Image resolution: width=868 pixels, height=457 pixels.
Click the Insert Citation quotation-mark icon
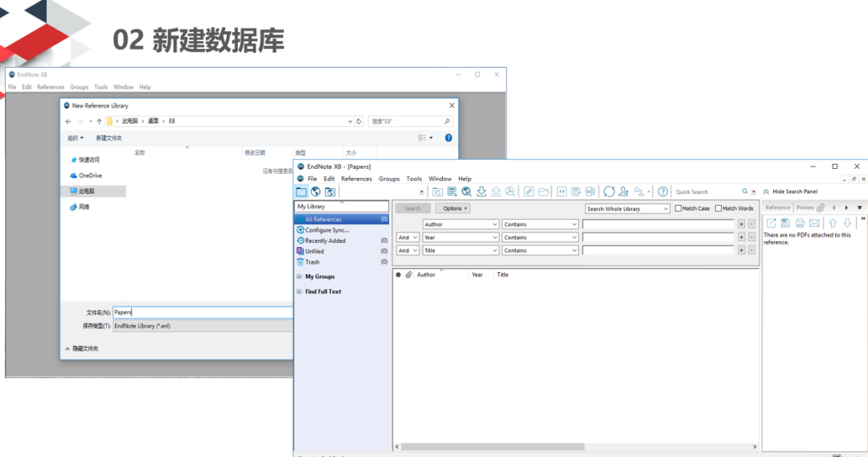[x=561, y=191]
